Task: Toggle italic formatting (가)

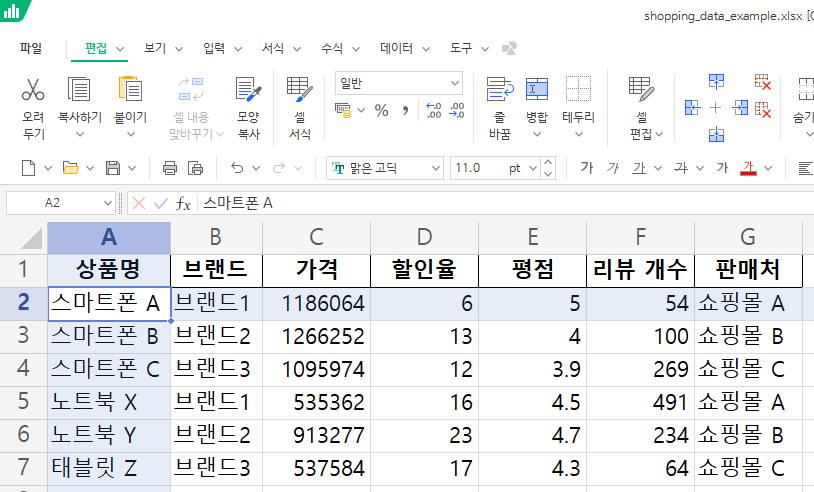Action: point(613,168)
